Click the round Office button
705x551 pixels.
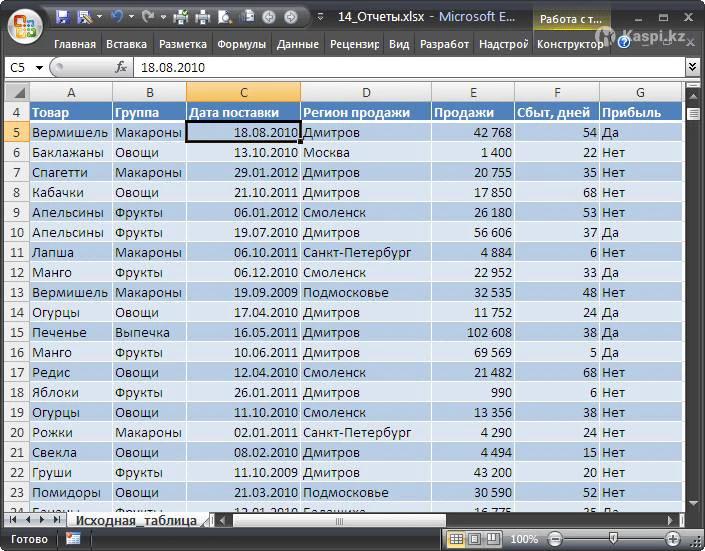(26, 23)
